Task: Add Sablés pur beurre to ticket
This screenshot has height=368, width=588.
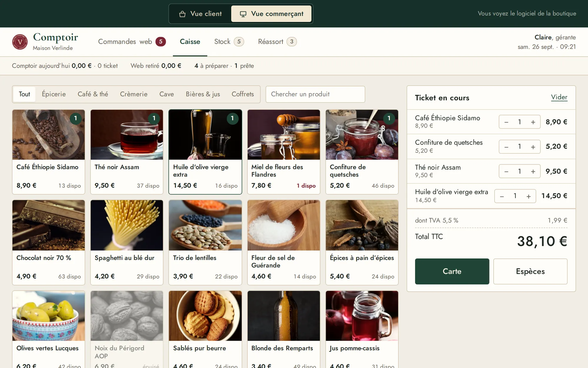Action: click(x=205, y=329)
